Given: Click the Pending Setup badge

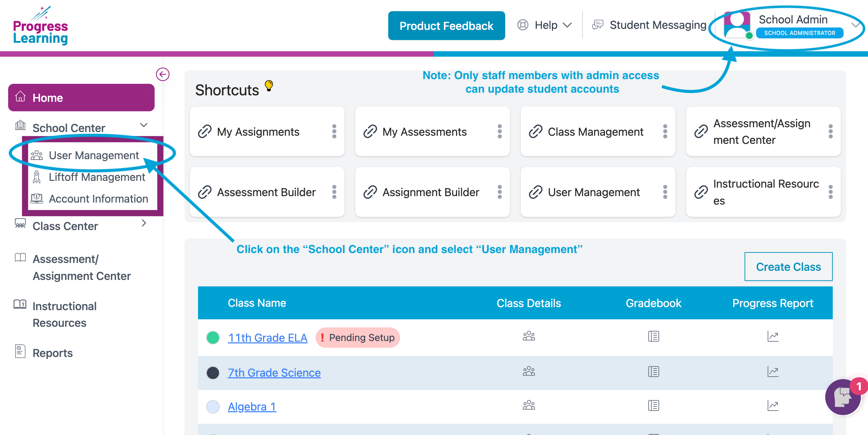Looking at the screenshot, I should tap(358, 338).
